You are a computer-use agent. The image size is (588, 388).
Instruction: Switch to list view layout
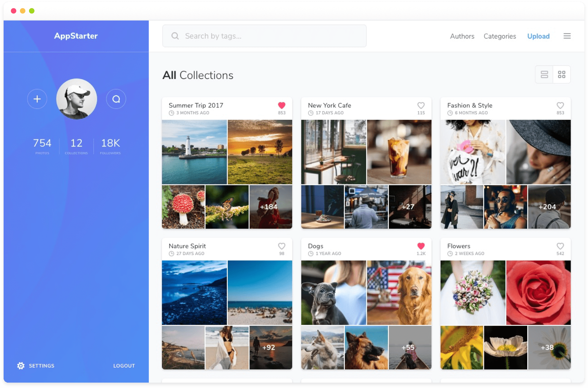(544, 74)
